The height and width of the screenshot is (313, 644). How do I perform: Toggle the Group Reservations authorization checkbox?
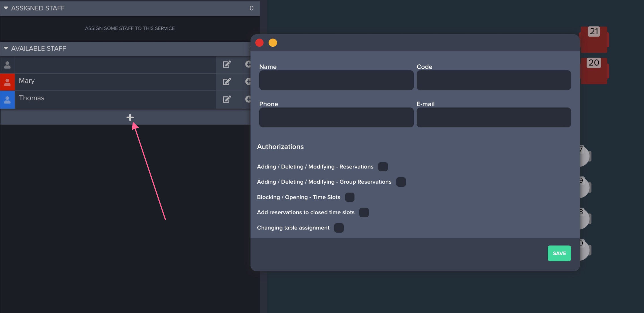(x=401, y=182)
